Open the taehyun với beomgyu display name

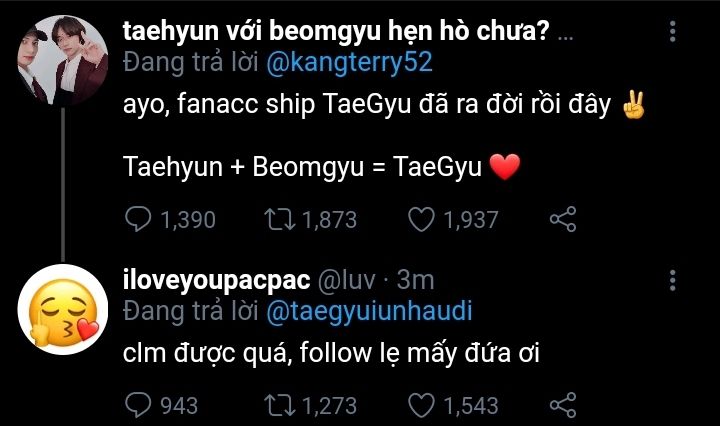click(335, 31)
